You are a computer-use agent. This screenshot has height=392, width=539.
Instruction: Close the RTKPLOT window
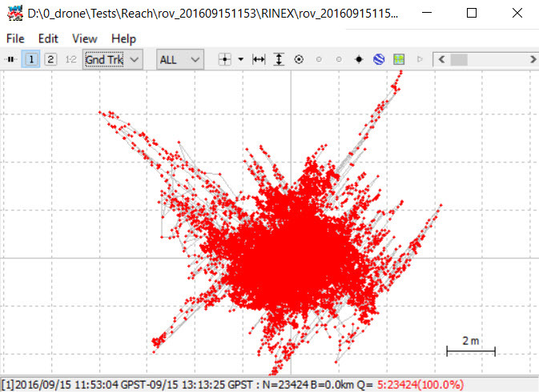517,13
